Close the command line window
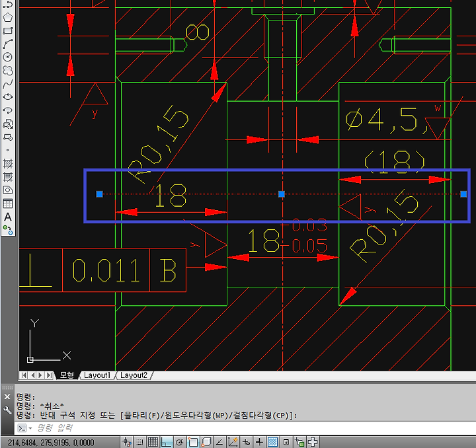Screen dimensions: 476x448 click(7, 396)
